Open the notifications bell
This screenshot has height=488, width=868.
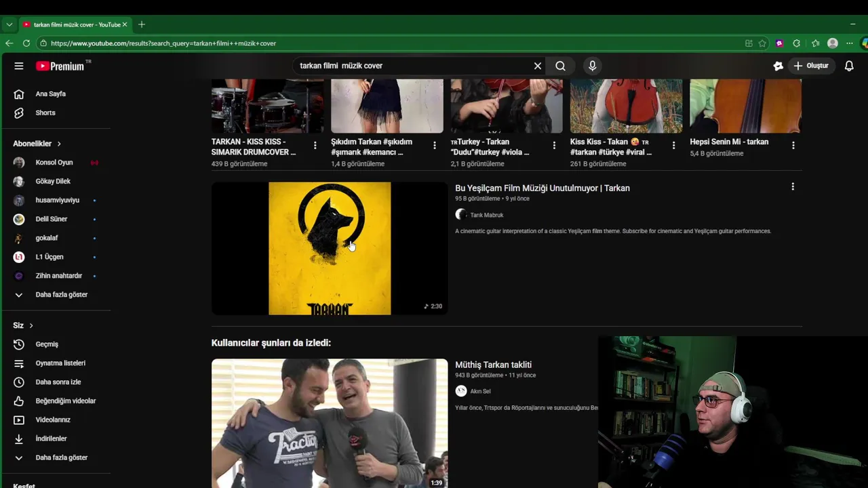849,66
